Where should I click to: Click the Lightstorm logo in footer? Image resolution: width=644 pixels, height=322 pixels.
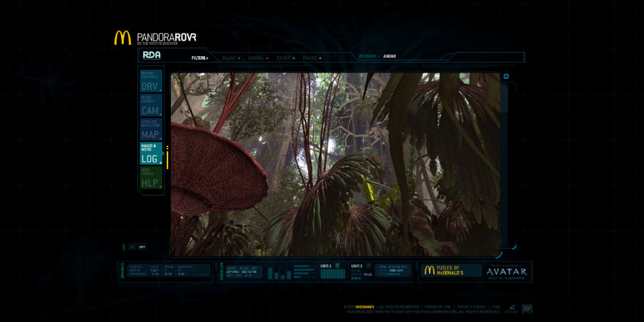(x=512, y=309)
